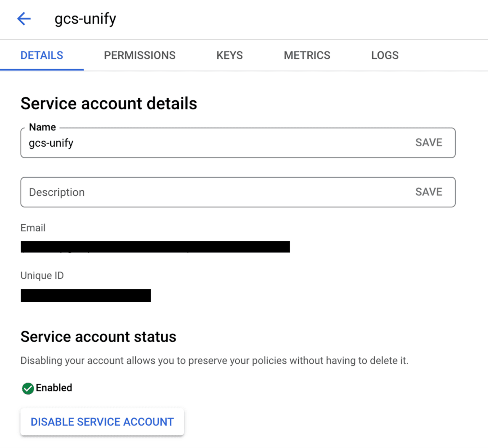Click the gcs-unify page title
The width and height of the screenshot is (488, 448).
[85, 19]
